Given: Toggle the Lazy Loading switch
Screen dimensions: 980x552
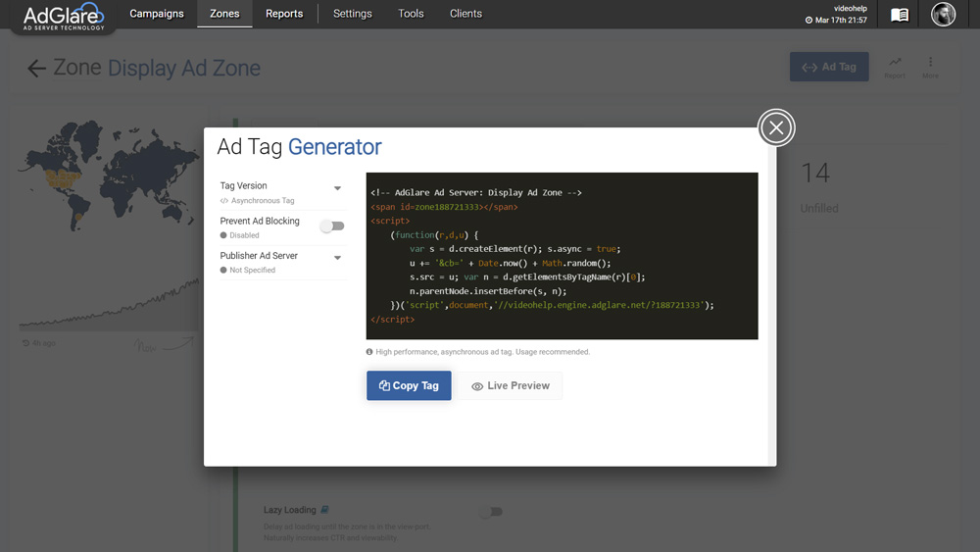Looking at the screenshot, I should coord(491,512).
